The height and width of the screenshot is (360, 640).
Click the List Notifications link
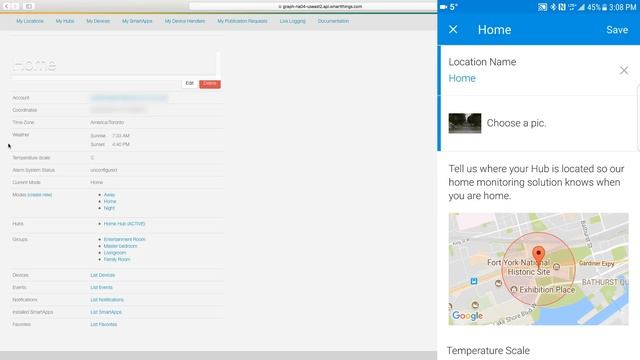107,300
